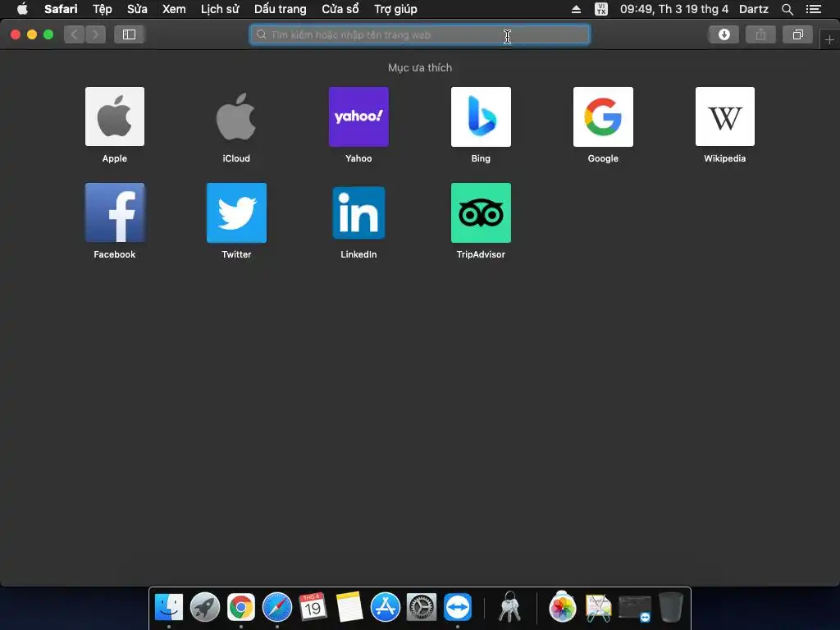The width and height of the screenshot is (840, 630).
Task: Open Photos from the Dock
Action: click(x=562, y=608)
